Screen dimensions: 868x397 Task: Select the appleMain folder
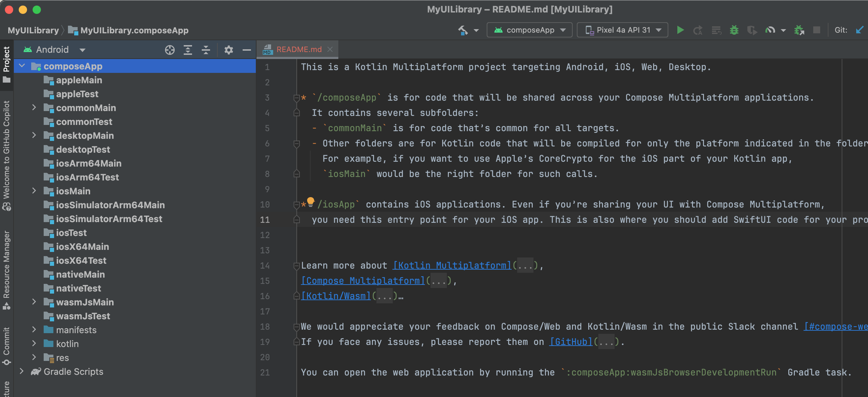click(134, 80)
